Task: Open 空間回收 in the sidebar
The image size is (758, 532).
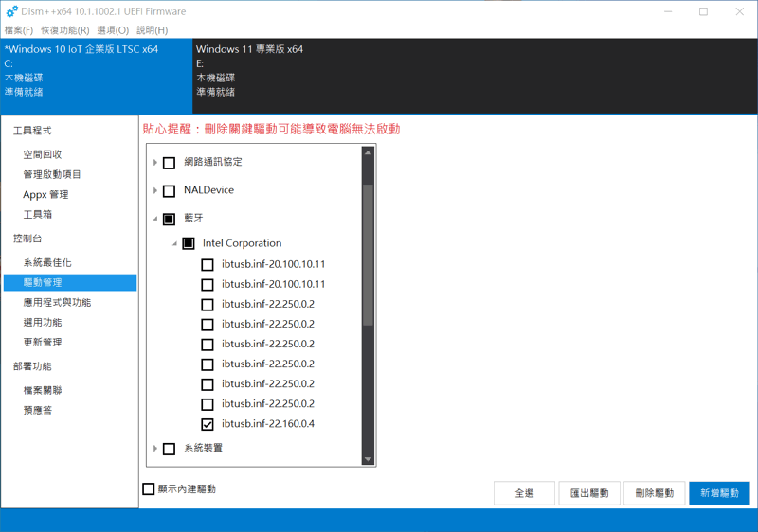Action: point(43,154)
